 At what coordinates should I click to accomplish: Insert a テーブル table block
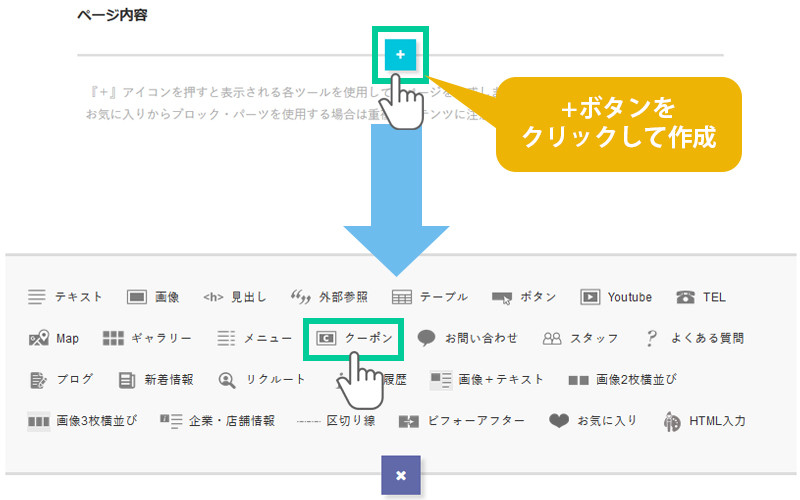[429, 297]
